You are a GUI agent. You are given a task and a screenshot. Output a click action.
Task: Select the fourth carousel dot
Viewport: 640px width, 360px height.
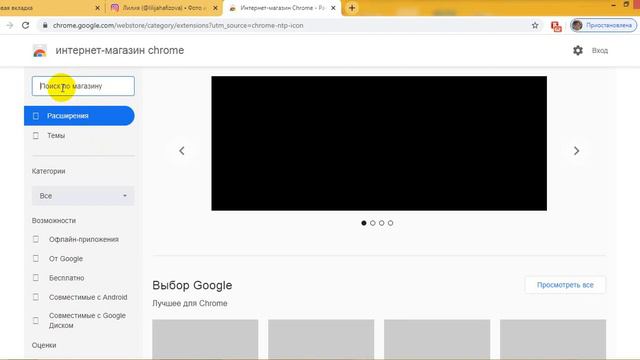pyautogui.click(x=391, y=223)
